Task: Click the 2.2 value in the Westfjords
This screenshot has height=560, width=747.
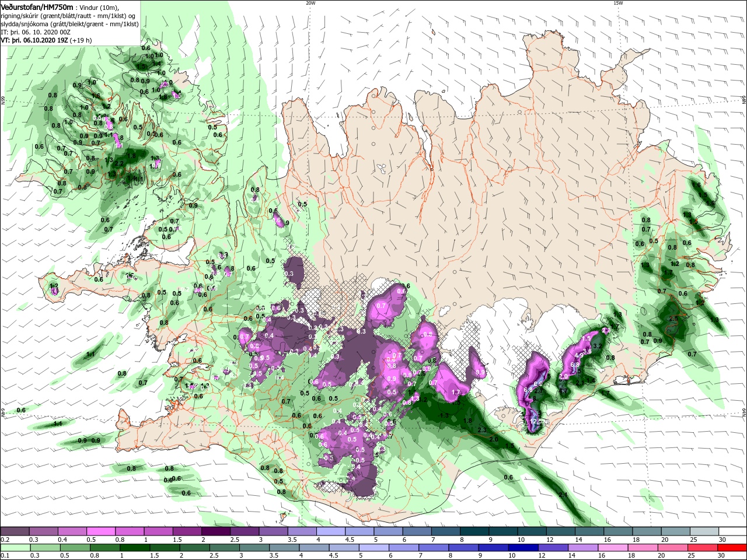Action: tap(119, 164)
